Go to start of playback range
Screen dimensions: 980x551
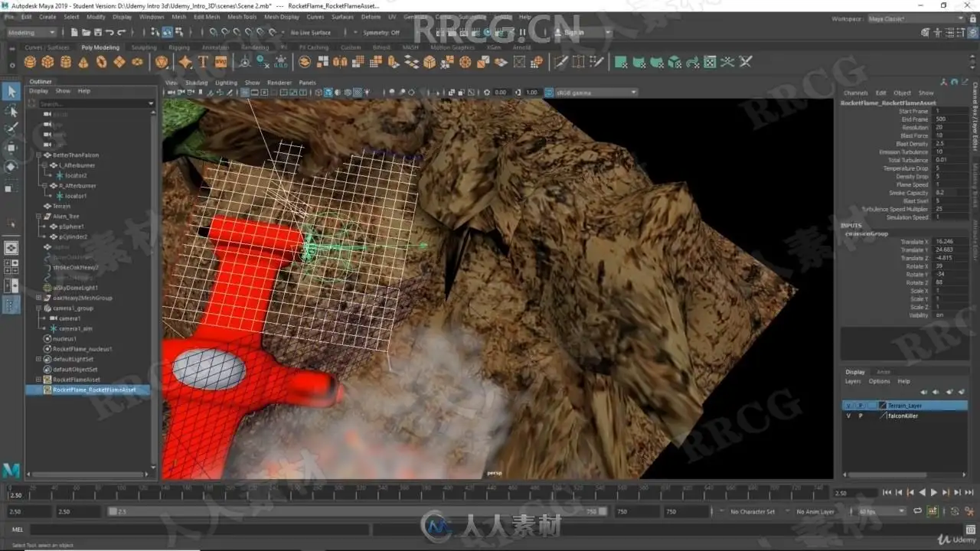point(887,493)
